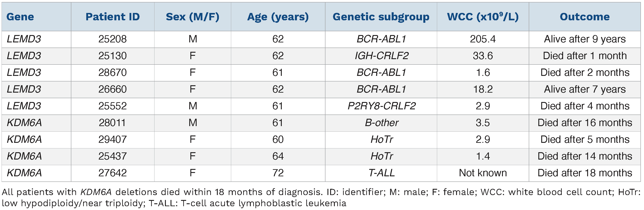644x210 pixels.
Task: Select patient ID 25208 cell
Action: (x=113, y=39)
